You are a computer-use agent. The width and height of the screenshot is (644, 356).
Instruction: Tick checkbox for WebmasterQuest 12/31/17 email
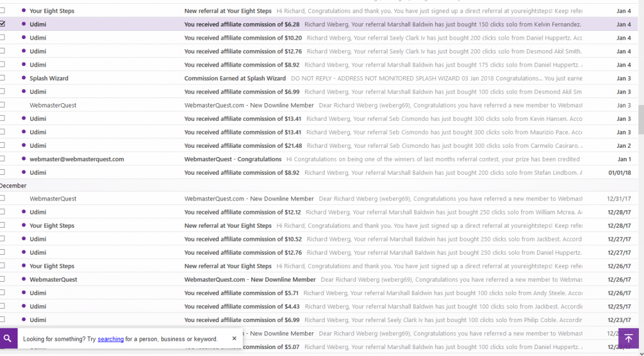click(x=3, y=198)
